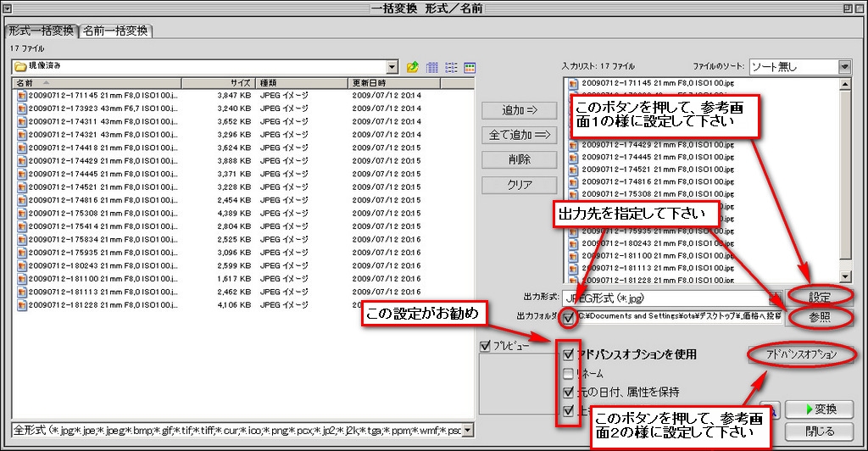868x451 pixels.
Task: Click the input list scrollbar down arrow
Action: tap(845, 276)
